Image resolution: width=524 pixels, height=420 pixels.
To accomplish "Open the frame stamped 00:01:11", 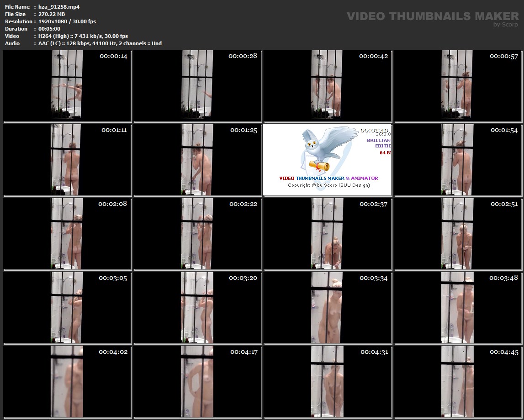I will (x=67, y=160).
